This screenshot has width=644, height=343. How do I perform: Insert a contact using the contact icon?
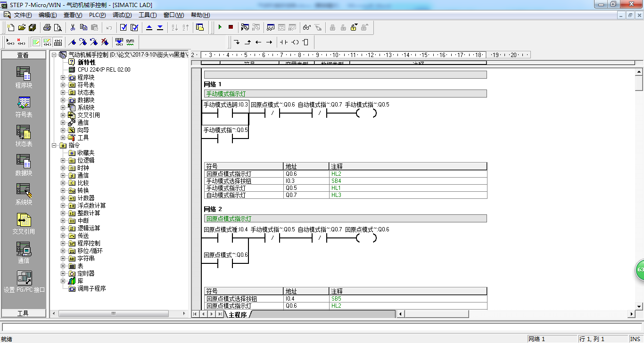(283, 42)
